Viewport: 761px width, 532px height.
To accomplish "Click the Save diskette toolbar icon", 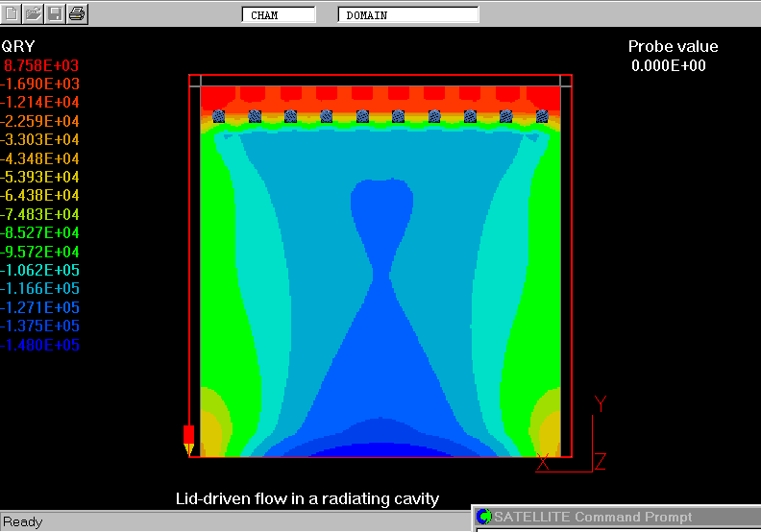I will [x=55, y=13].
